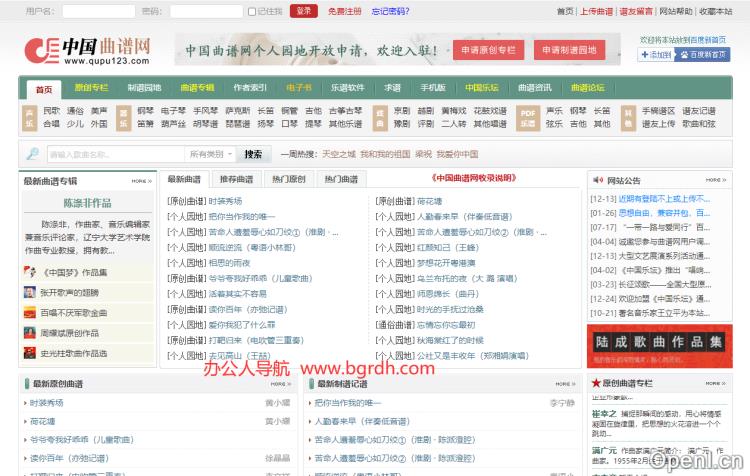Viewport: 750px width, 476px height.
Task: Open the 曲谱专辑 navigation item
Action: tap(197, 88)
